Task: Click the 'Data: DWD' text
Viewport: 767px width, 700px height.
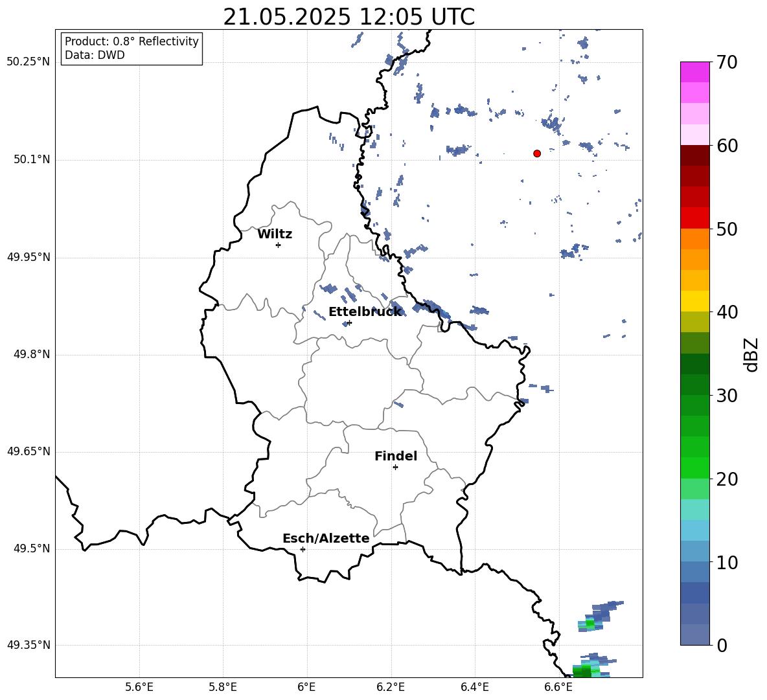Action: [95, 55]
